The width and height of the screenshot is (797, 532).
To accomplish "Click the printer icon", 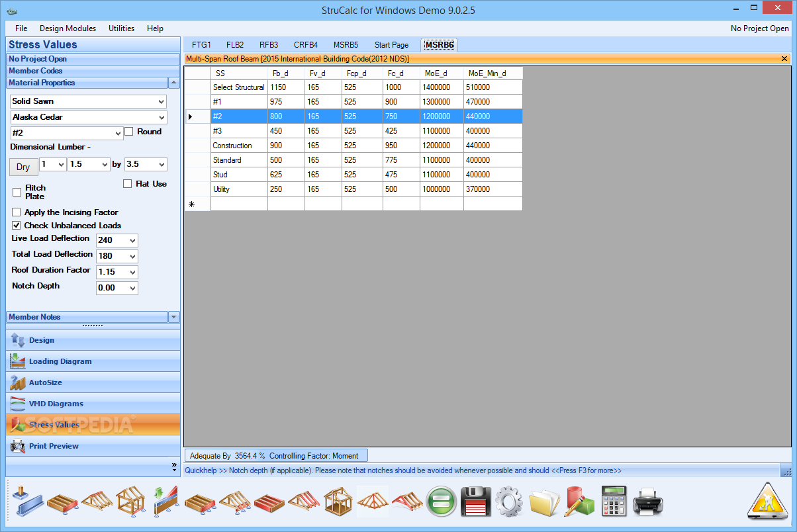I will click(x=649, y=502).
